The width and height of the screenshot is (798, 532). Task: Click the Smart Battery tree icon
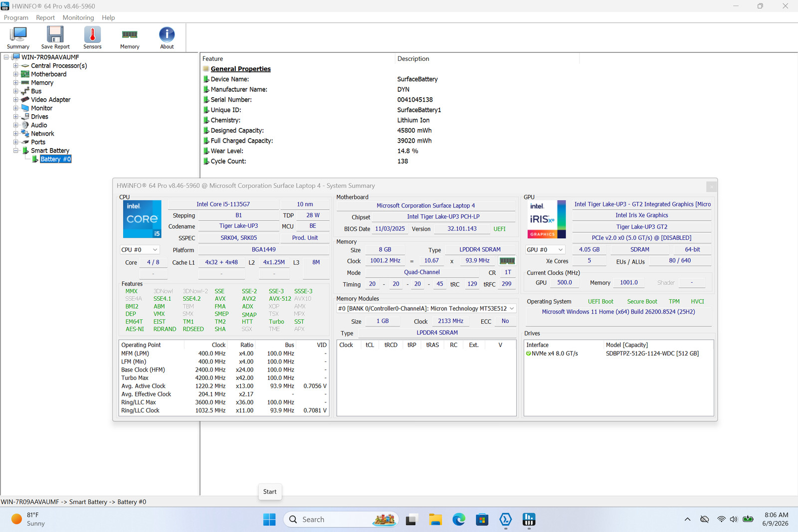pos(25,151)
